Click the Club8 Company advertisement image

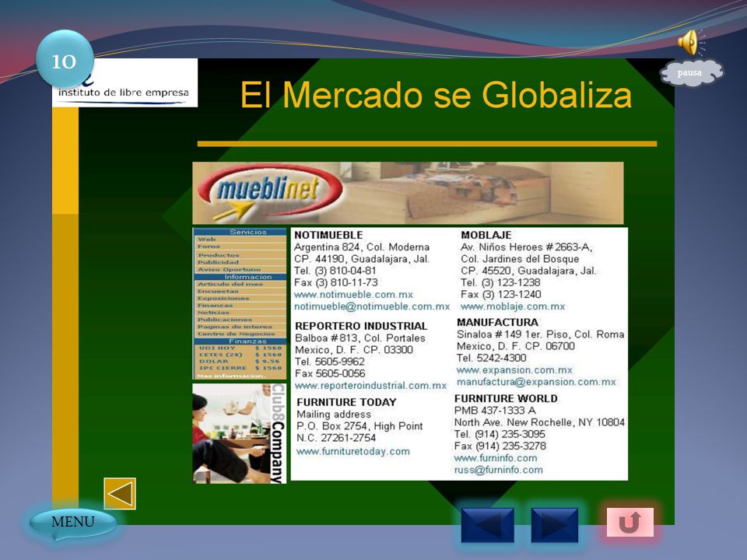239,433
